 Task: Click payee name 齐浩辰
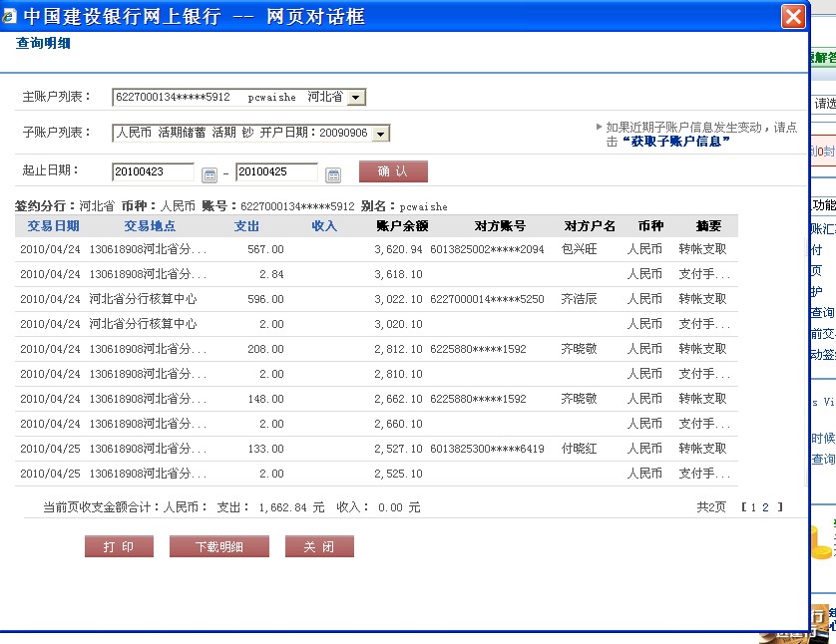(579, 299)
